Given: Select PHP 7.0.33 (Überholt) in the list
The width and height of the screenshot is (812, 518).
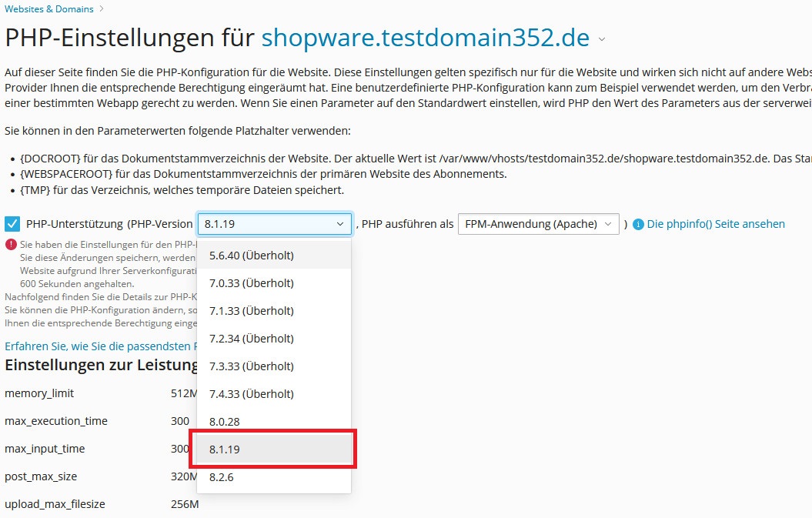Looking at the screenshot, I should tap(274, 282).
